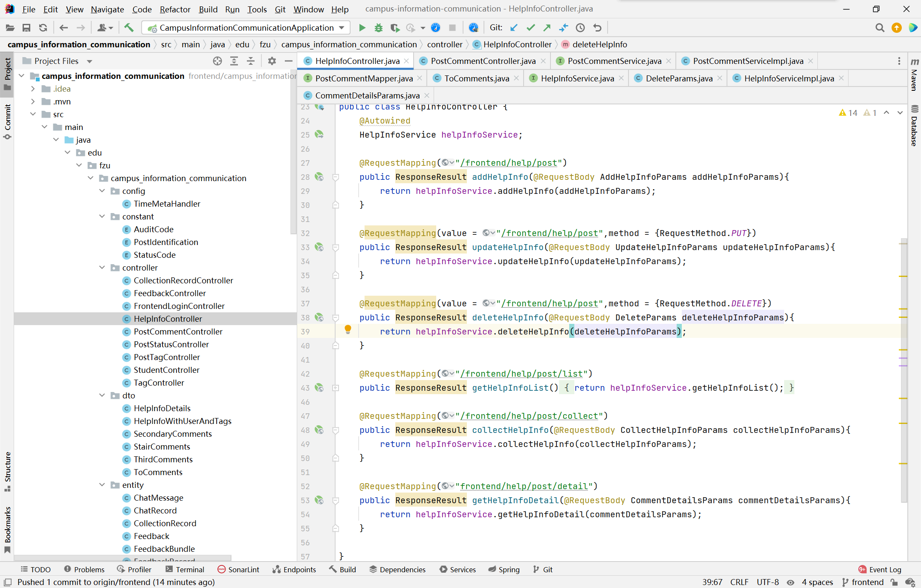The image size is (921, 588).
Task: Open Git history clock icon
Action: click(580, 28)
